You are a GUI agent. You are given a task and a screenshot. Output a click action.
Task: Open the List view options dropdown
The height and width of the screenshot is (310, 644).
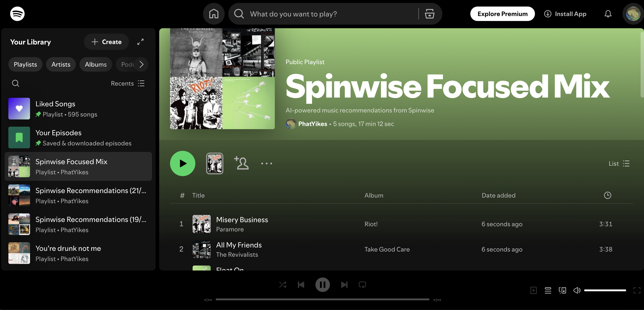619,163
